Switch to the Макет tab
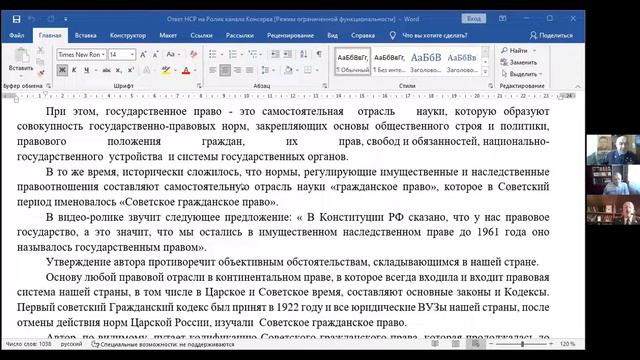Image resolution: width=640 pixels, height=360 pixels. 168,36
